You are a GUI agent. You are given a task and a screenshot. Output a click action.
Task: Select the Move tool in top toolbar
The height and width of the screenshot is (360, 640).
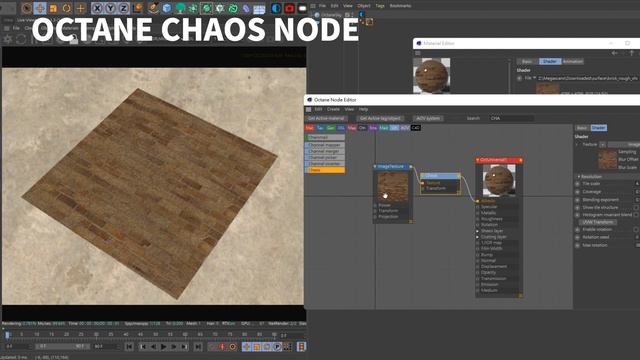[40, 8]
